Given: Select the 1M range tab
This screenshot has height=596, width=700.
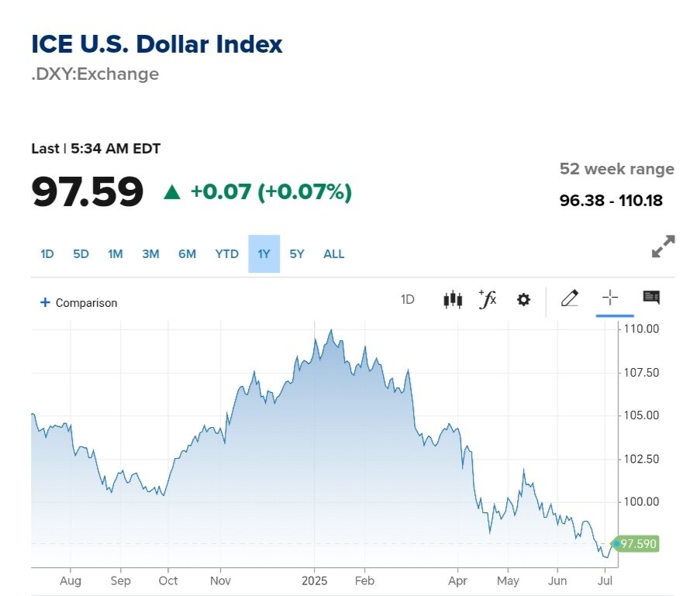Looking at the screenshot, I should 116,254.
